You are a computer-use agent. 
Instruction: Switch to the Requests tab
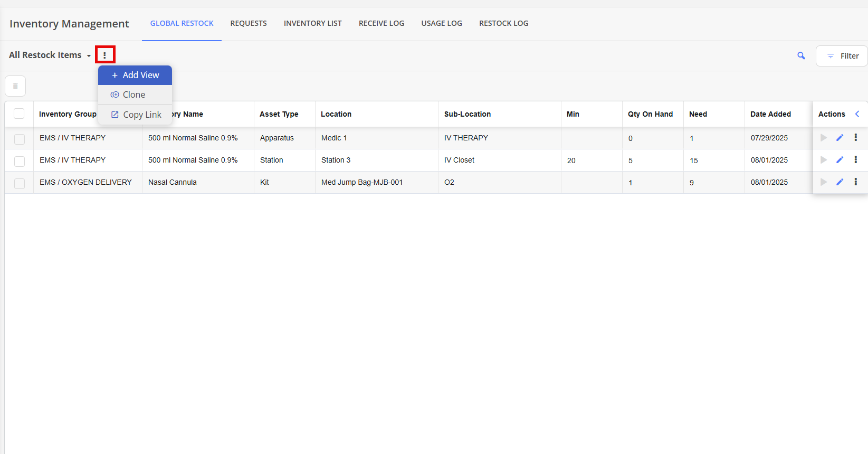249,23
